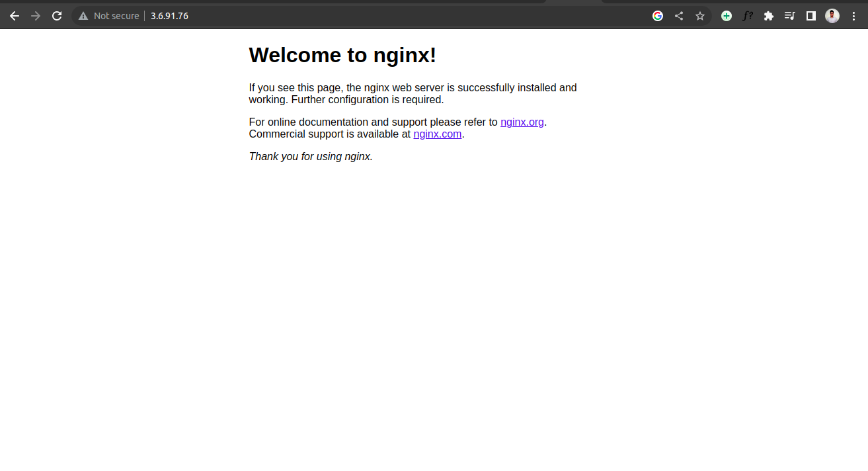Click the browser Forward arrow
The width and height of the screenshot is (868, 471).
36,16
